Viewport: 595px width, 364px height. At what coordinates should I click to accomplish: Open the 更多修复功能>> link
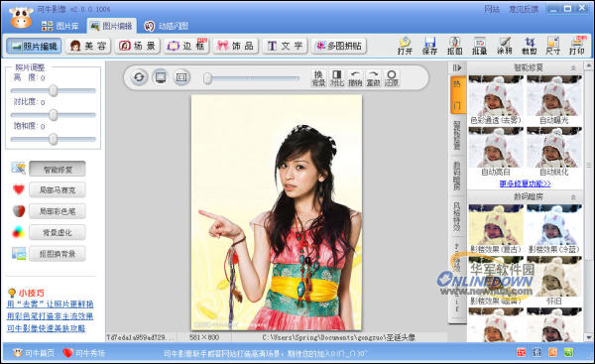coord(525,183)
